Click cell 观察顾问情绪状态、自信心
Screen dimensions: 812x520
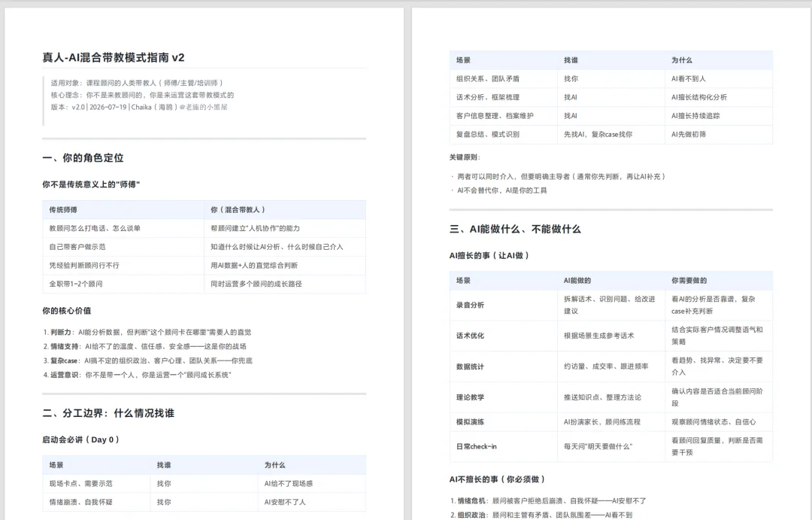[x=714, y=422]
